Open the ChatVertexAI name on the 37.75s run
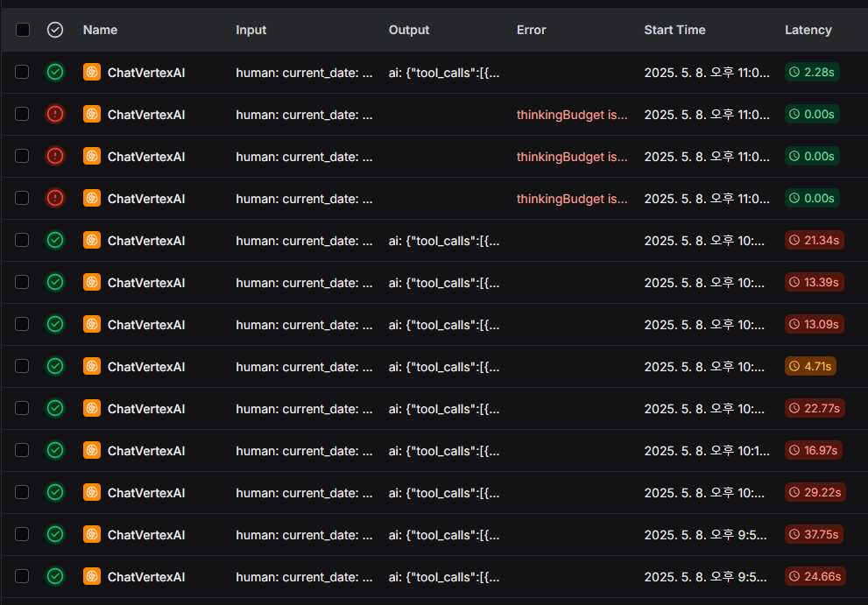 (146, 535)
